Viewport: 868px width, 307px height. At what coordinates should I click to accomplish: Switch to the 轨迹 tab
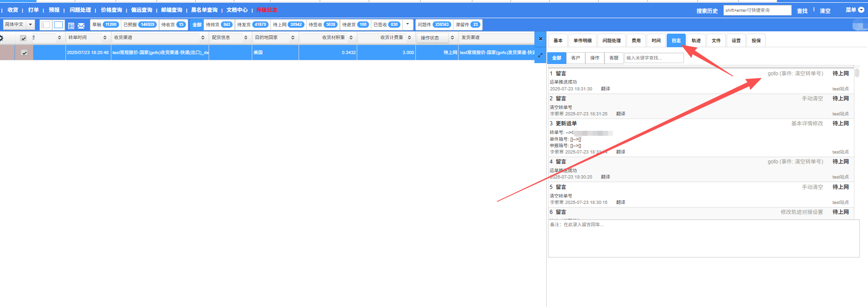(696, 40)
